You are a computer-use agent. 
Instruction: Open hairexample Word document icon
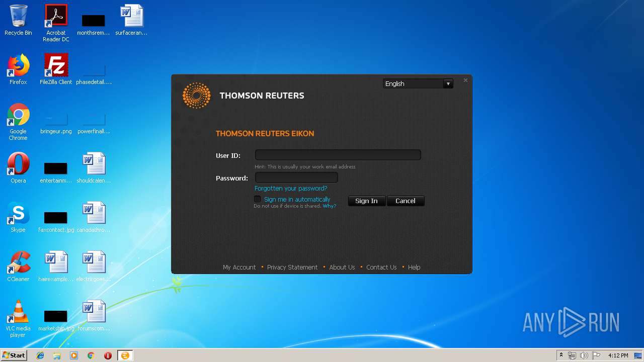(x=56, y=266)
